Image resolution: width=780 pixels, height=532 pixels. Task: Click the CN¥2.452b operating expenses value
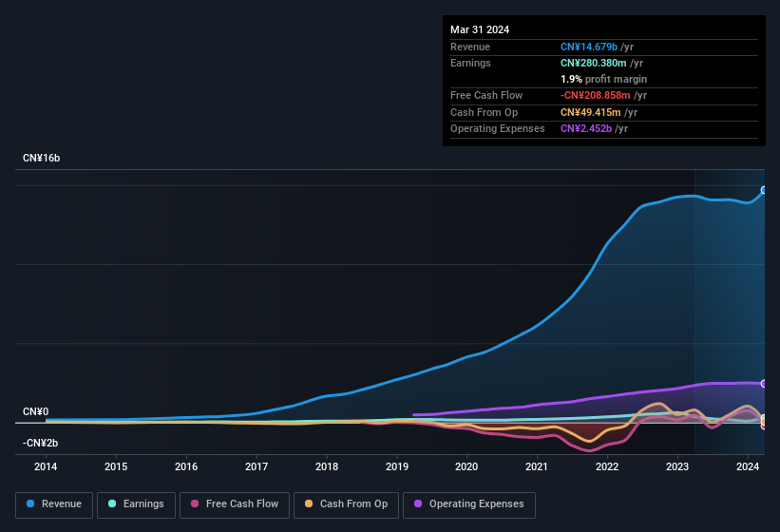[x=586, y=128]
